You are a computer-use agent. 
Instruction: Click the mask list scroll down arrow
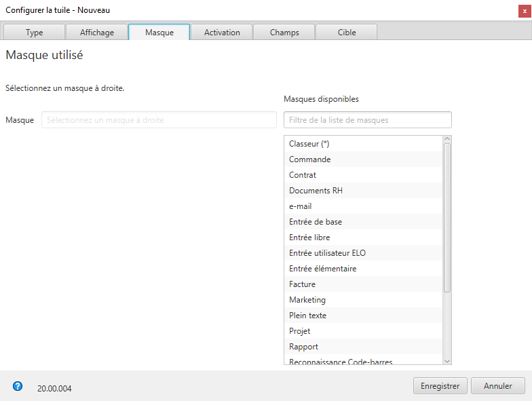(447, 361)
